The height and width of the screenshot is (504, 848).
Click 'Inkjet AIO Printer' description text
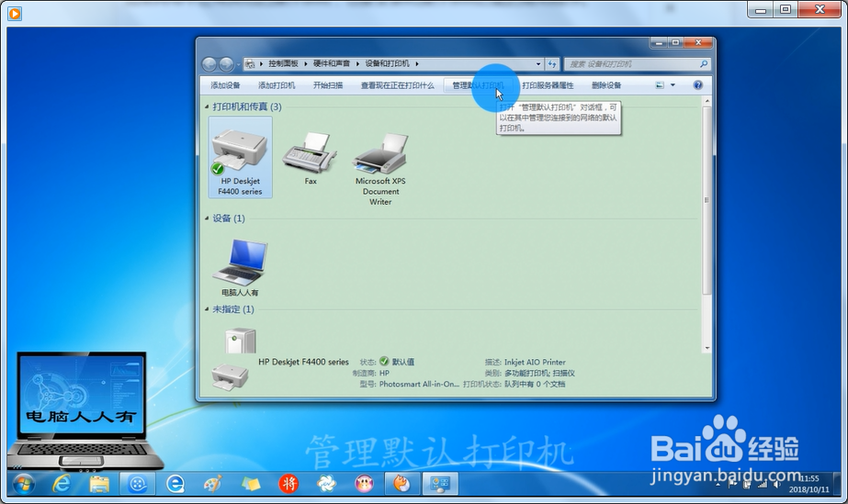[x=535, y=362]
